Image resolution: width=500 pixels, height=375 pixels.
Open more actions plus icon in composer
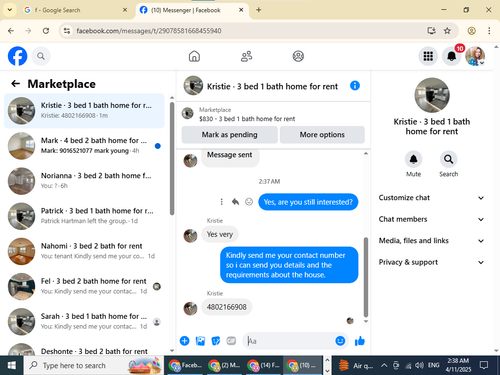click(x=184, y=341)
